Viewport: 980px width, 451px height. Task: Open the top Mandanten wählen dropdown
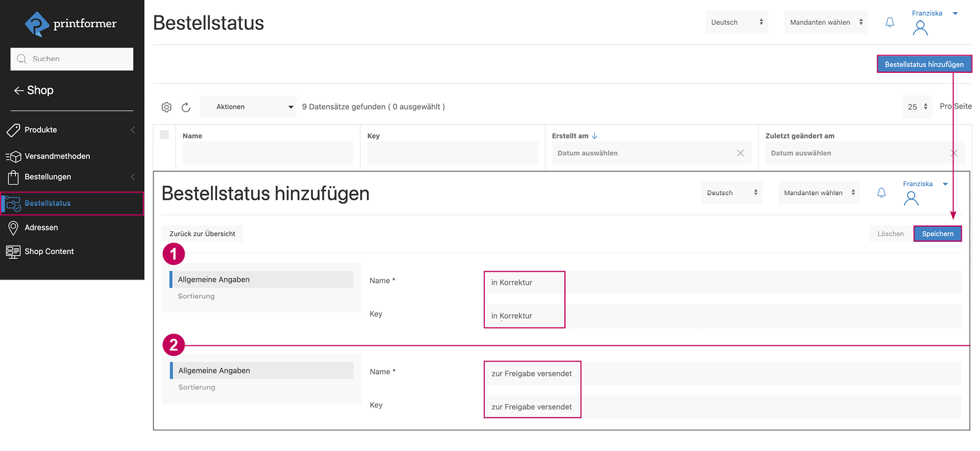coord(825,22)
